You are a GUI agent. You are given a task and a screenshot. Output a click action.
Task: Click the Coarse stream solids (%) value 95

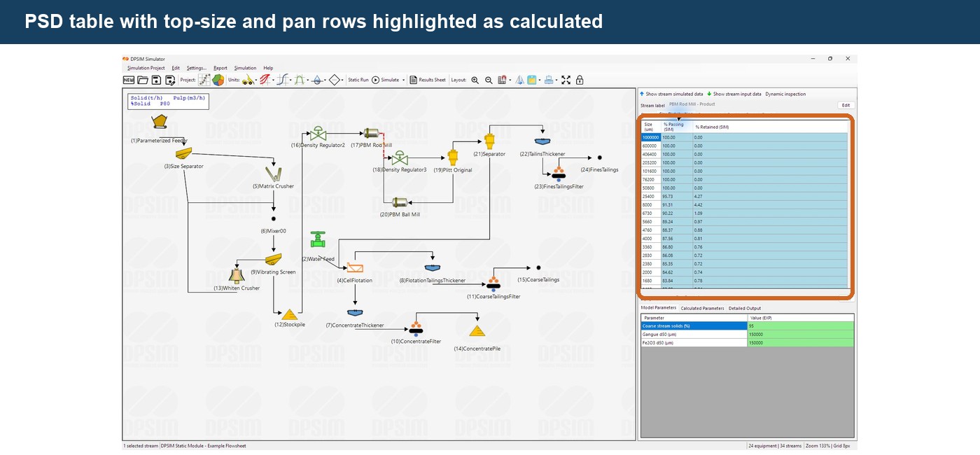(x=801, y=325)
